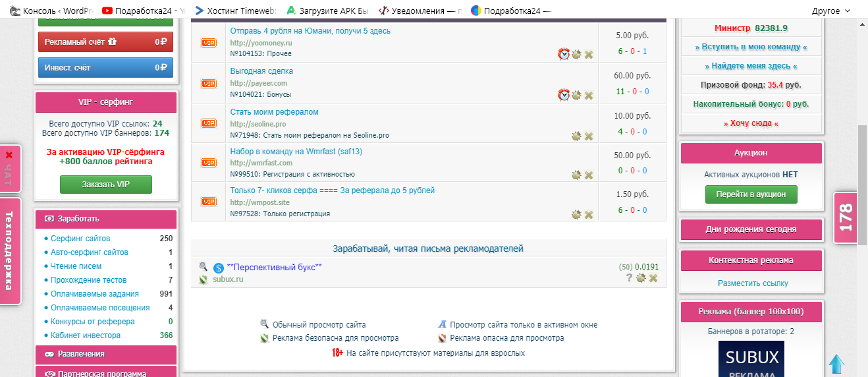Click the blue Инвест. счёт button

(106, 67)
